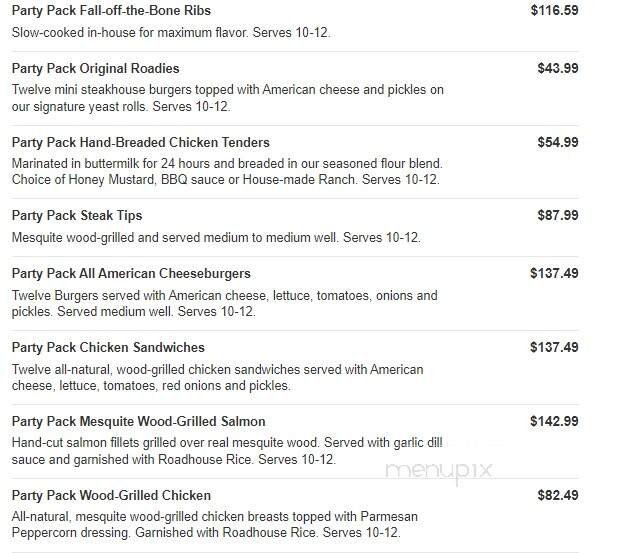Click the $82.49 Wood-Grilled Chicken price
618x553 pixels.
[558, 496]
